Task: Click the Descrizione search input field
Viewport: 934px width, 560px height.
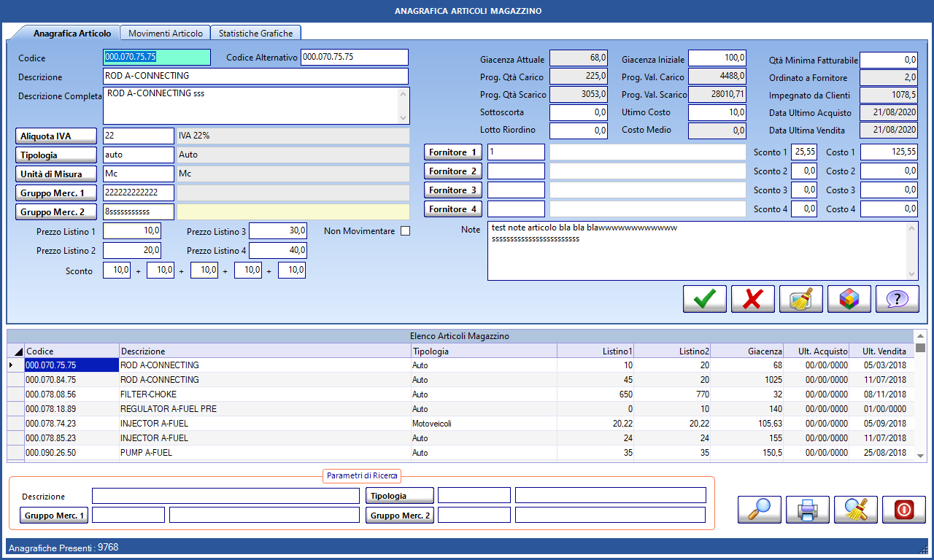Action: (x=225, y=496)
